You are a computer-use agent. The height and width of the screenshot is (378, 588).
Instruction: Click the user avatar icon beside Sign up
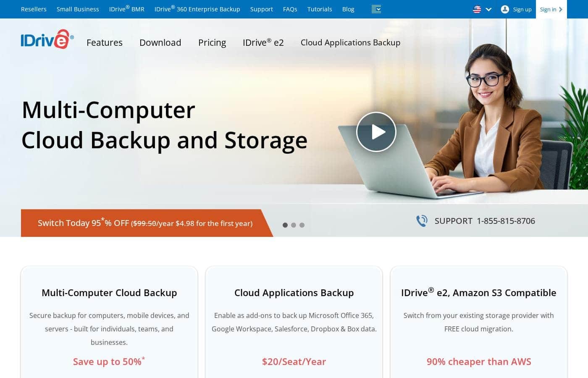click(x=505, y=9)
